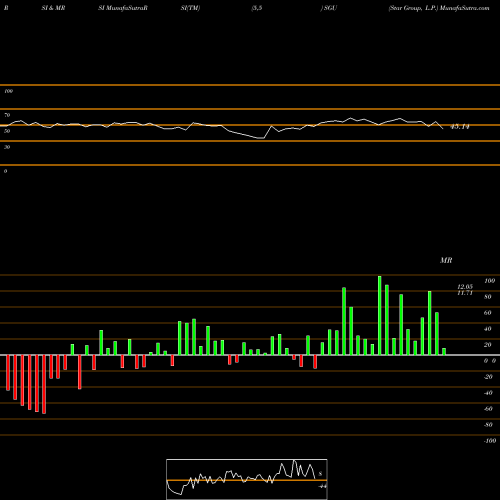Click the 40 label on MR axis
Viewport: 500px width, 500px height.
pyautogui.click(x=488, y=329)
